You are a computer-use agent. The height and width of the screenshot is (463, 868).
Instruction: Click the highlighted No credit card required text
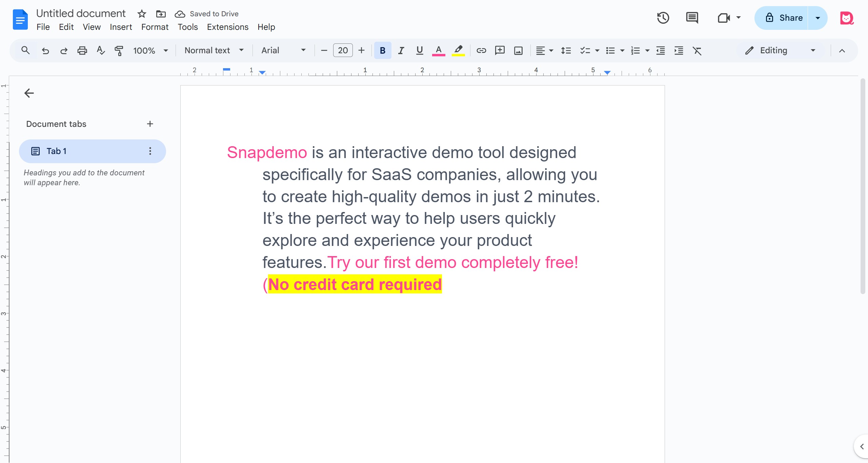(355, 284)
